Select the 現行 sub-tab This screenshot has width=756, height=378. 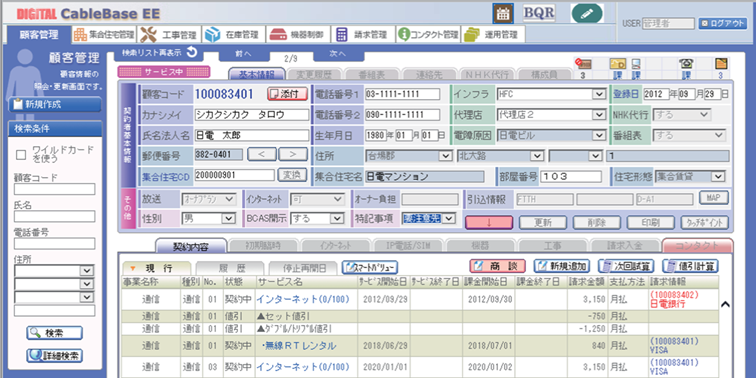(157, 268)
